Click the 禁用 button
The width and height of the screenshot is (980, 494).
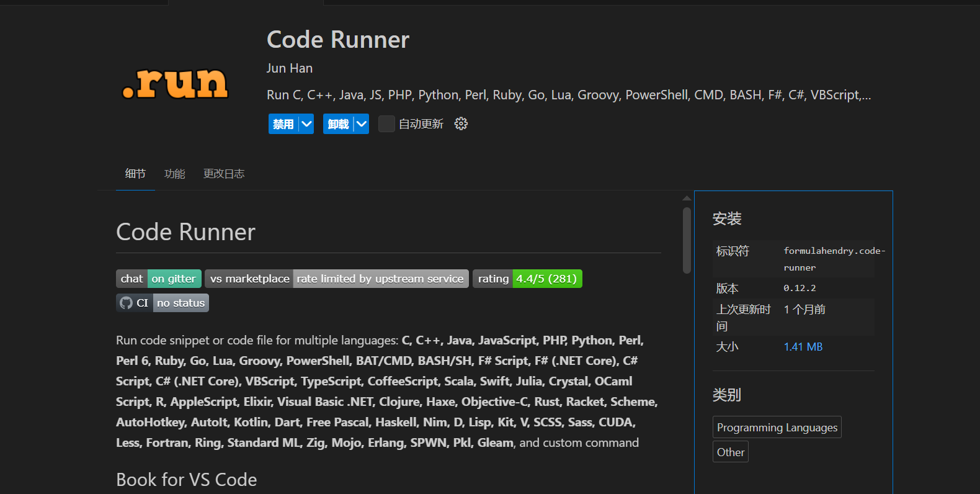pos(283,123)
